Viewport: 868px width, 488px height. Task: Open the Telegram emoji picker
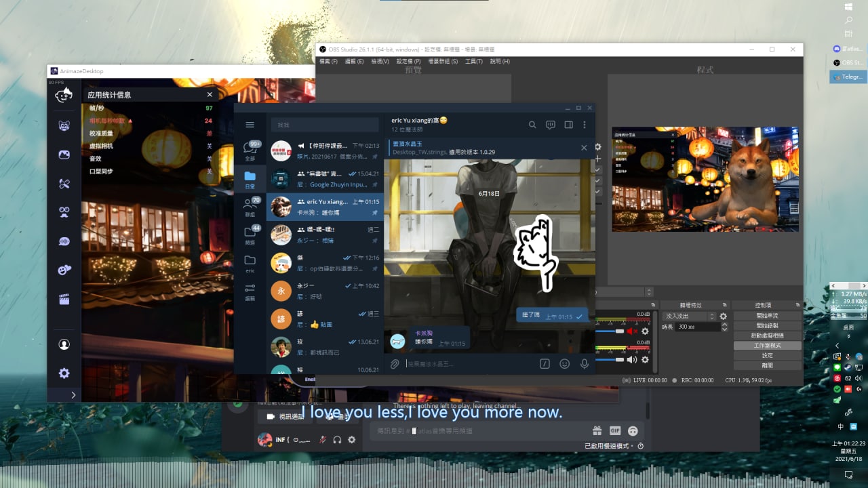point(564,364)
